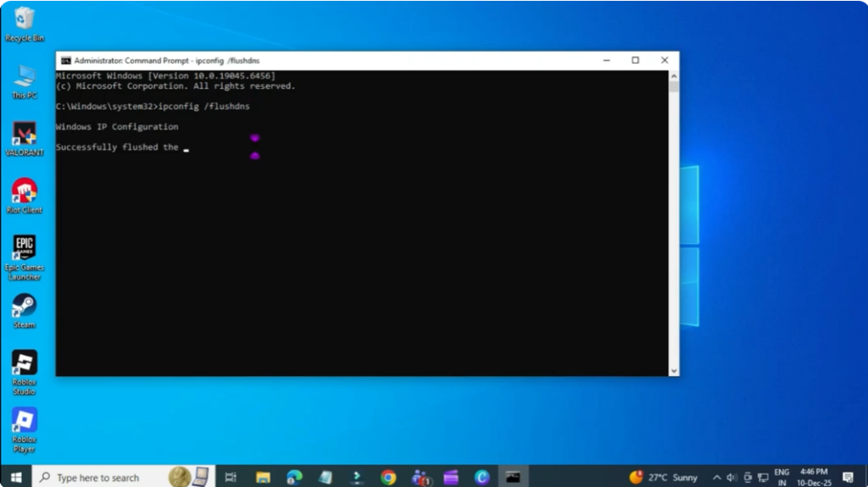
Task: Open the notepad-style app in taskbar
Action: 325,477
